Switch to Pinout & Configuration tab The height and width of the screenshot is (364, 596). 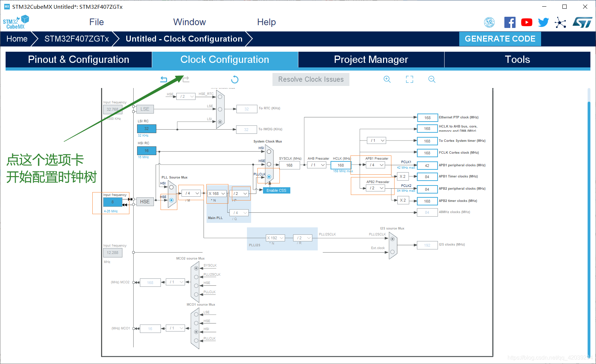coord(79,59)
